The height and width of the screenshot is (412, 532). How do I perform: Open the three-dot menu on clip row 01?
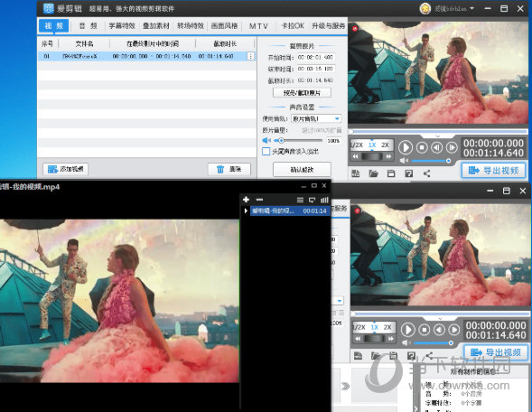[x=250, y=56]
